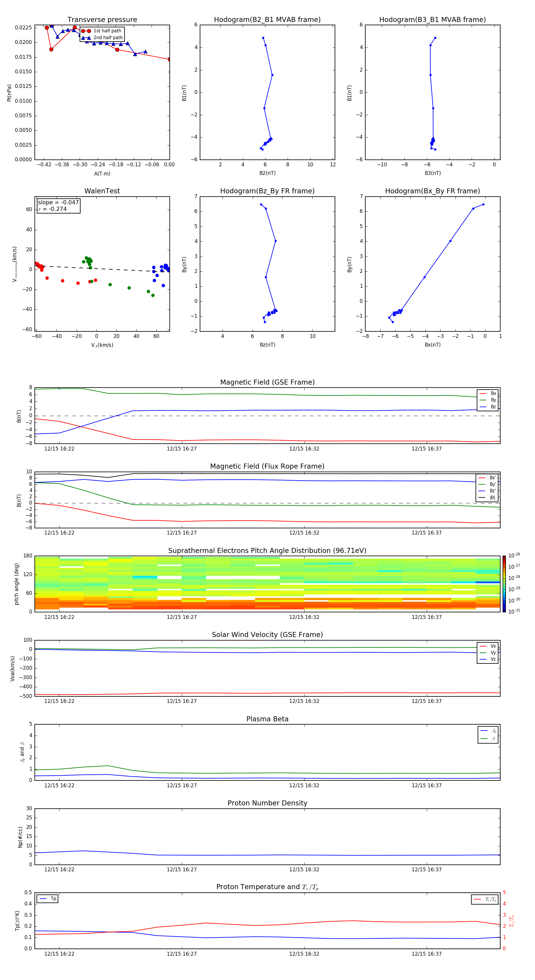
Task: Click the "Proton Number Density" title
Action: click(x=267, y=803)
